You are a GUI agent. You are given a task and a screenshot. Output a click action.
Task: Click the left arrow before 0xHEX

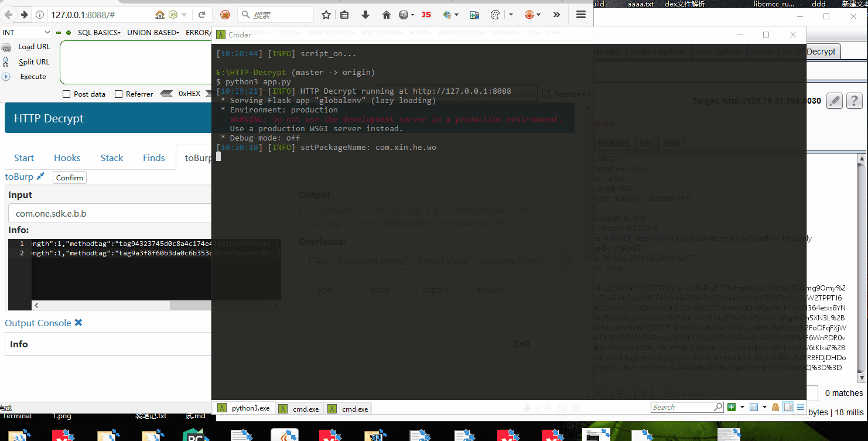[x=167, y=94]
